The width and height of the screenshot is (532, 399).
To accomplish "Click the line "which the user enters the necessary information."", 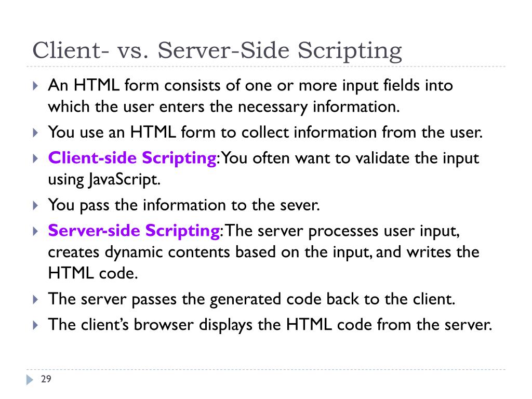I will click(224, 107).
